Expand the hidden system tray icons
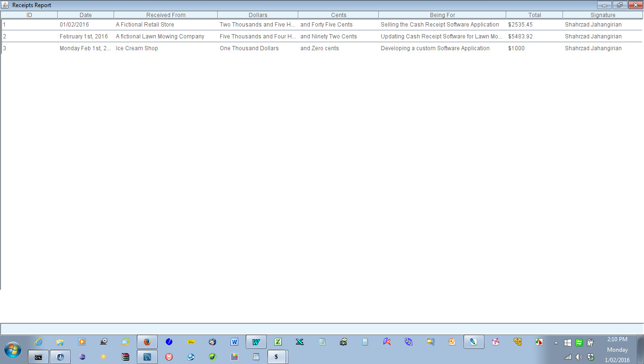 555,342
